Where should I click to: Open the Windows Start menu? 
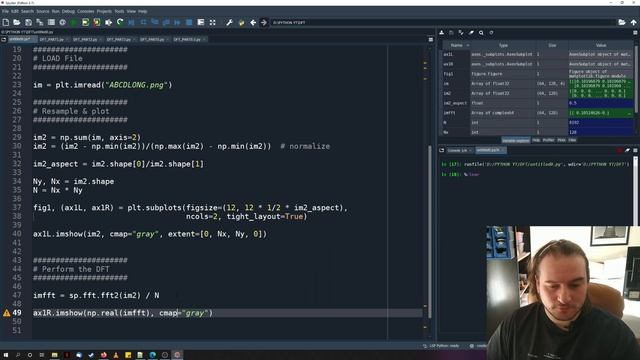[x=6, y=355]
